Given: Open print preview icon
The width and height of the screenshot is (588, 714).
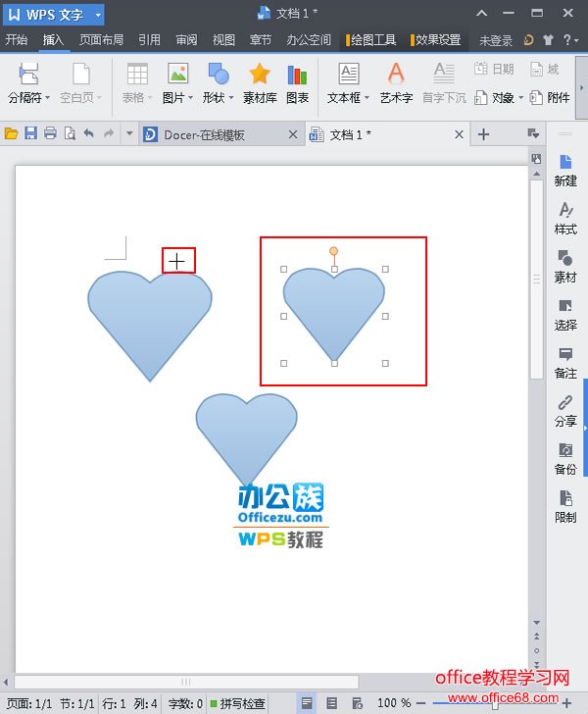Looking at the screenshot, I should [70, 133].
